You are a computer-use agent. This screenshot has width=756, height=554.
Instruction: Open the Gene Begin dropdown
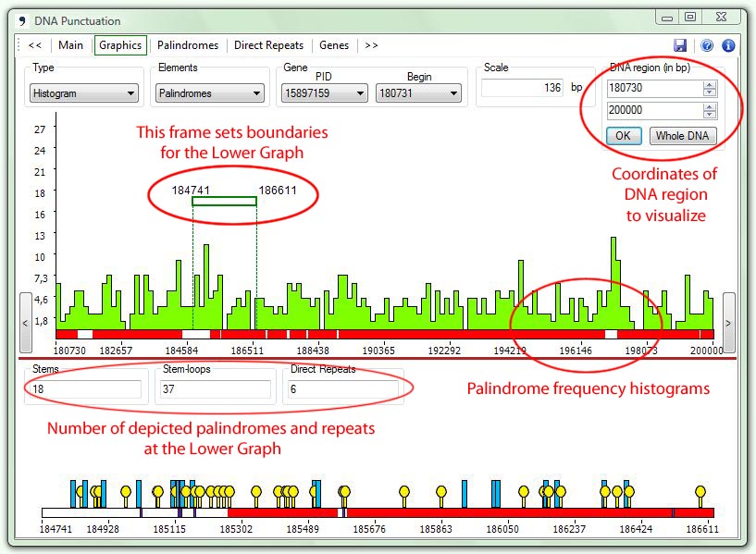tap(418, 93)
